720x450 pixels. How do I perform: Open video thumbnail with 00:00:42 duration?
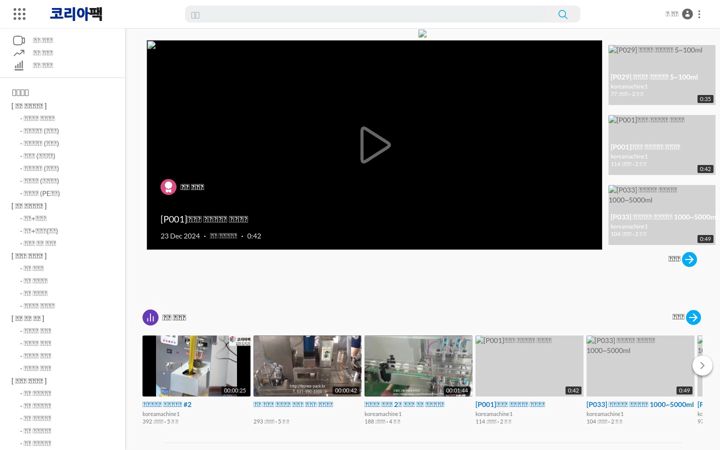307,366
